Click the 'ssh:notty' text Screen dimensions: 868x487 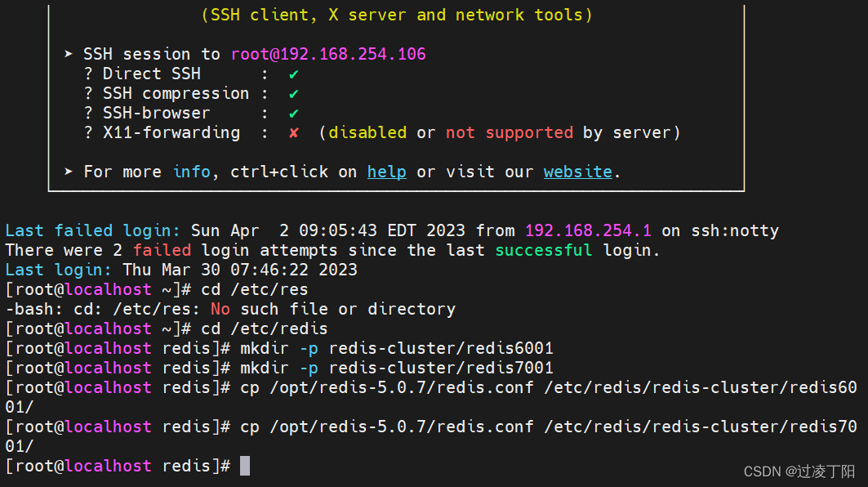point(735,230)
